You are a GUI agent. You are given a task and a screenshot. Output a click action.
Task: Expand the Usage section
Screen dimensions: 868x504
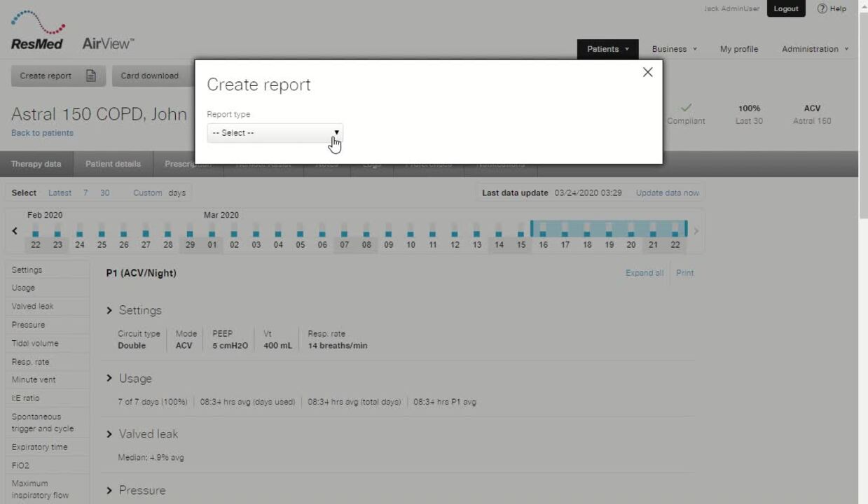click(109, 378)
